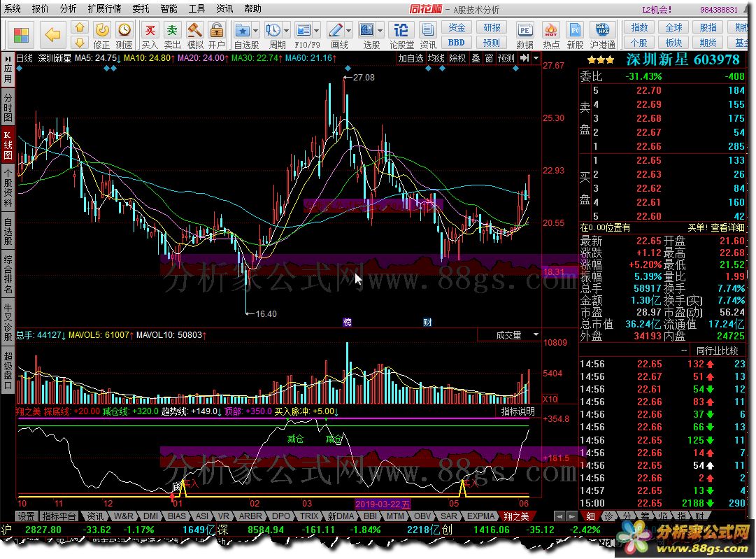The image size is (756, 559).
Task: Open the 帮助 menu
Action: pyautogui.click(x=252, y=8)
